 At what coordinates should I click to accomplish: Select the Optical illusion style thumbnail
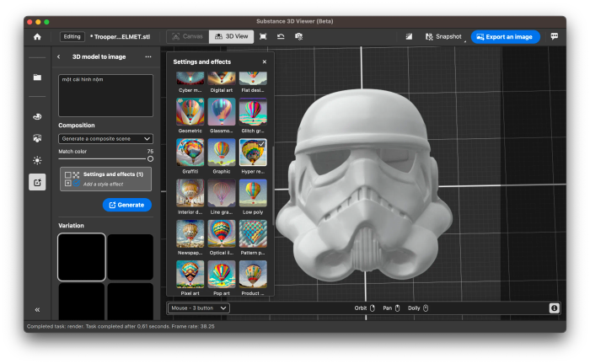click(221, 233)
